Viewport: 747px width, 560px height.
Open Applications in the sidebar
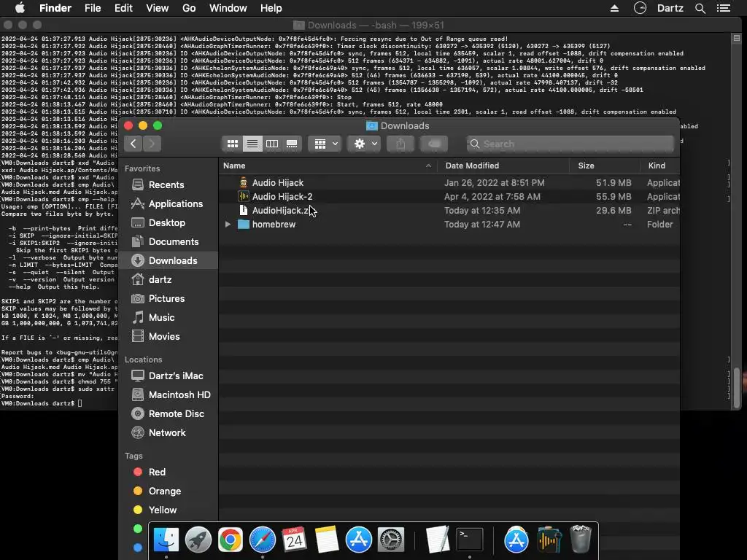[x=167, y=204]
